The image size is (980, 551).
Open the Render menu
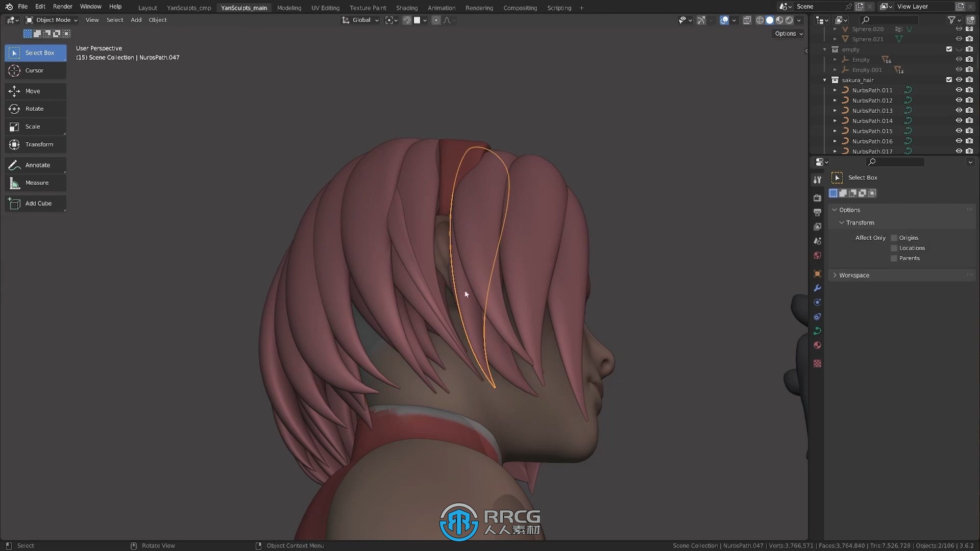(63, 7)
